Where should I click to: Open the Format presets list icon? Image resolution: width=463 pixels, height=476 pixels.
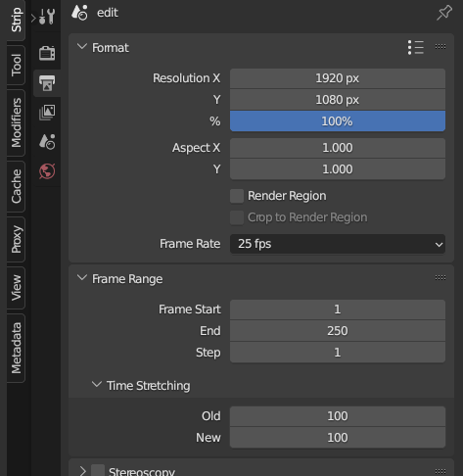416,48
